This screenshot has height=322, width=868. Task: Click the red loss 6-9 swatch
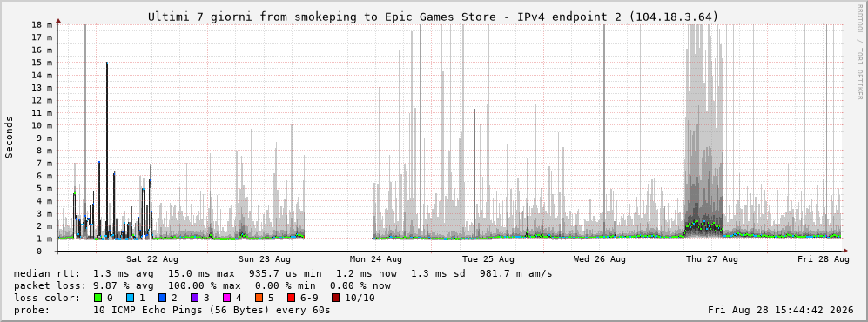pyautogui.click(x=291, y=298)
